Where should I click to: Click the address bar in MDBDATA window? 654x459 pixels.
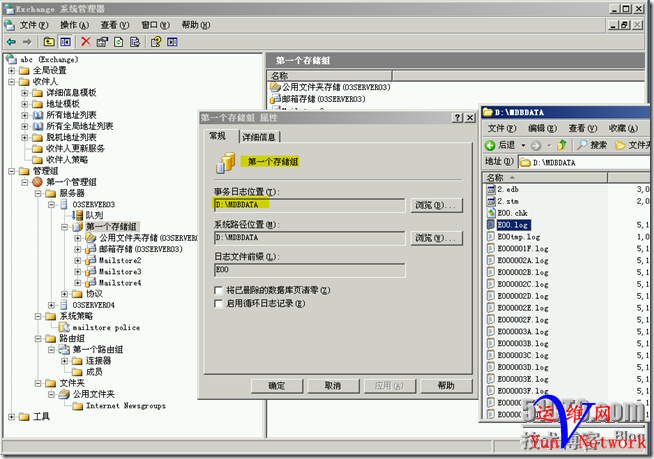coord(586,162)
